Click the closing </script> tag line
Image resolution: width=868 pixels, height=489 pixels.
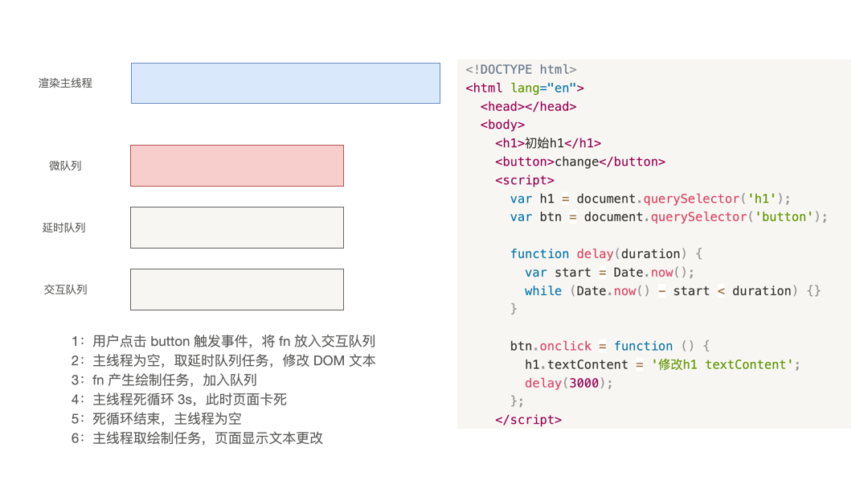528,420
